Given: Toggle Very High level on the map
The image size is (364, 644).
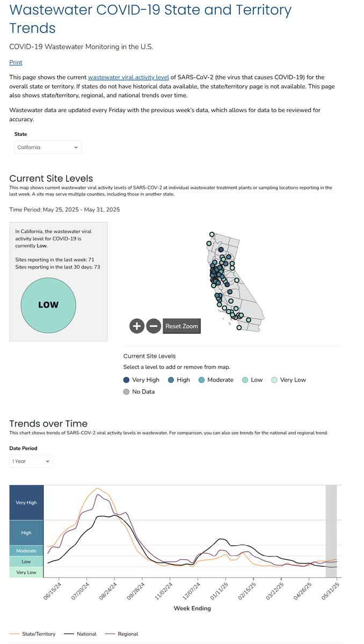Looking at the screenshot, I should pyautogui.click(x=141, y=380).
